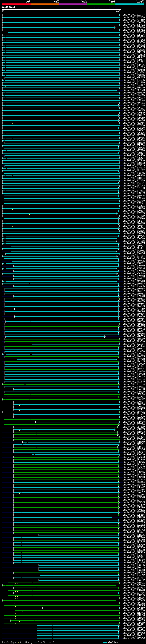Select hit label UniRef100_P08135

134,243
